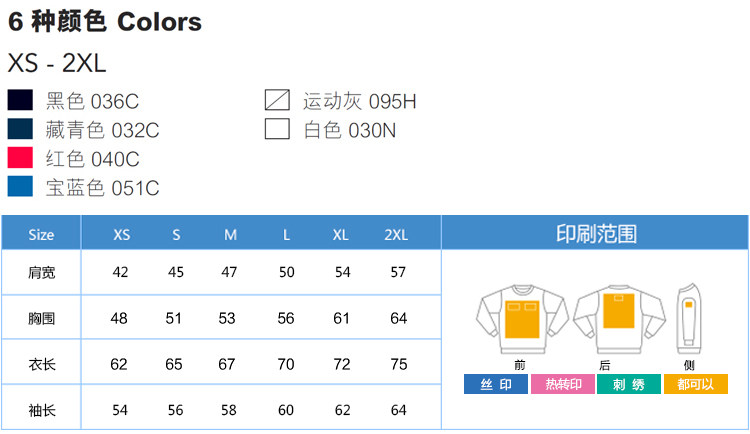Click the 胸围 row label
The height and width of the screenshot is (434, 750).
click(x=42, y=318)
